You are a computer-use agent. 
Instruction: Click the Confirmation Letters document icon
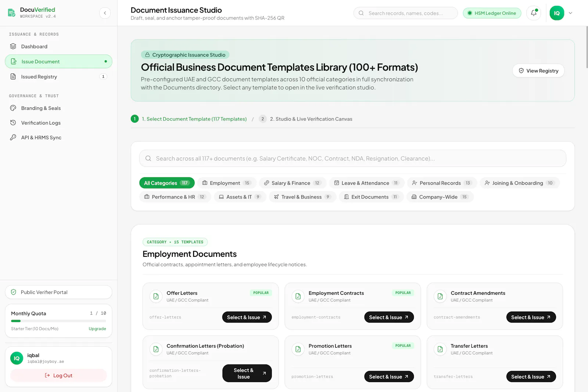click(156, 349)
